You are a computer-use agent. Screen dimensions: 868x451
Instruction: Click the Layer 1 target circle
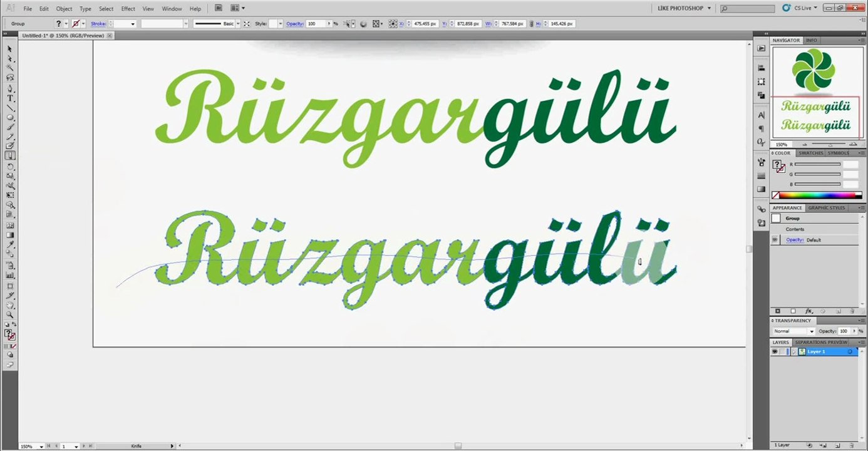(x=850, y=352)
